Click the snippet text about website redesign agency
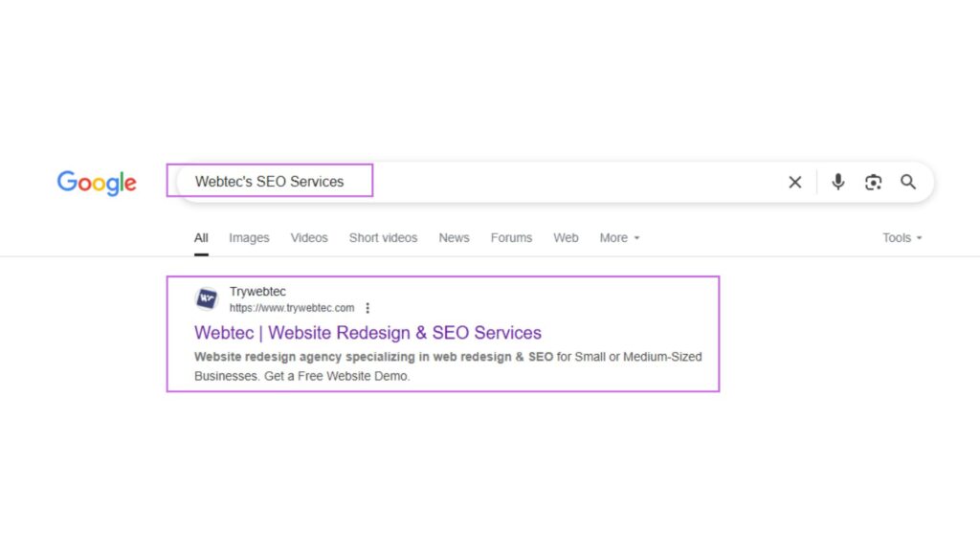 448,366
